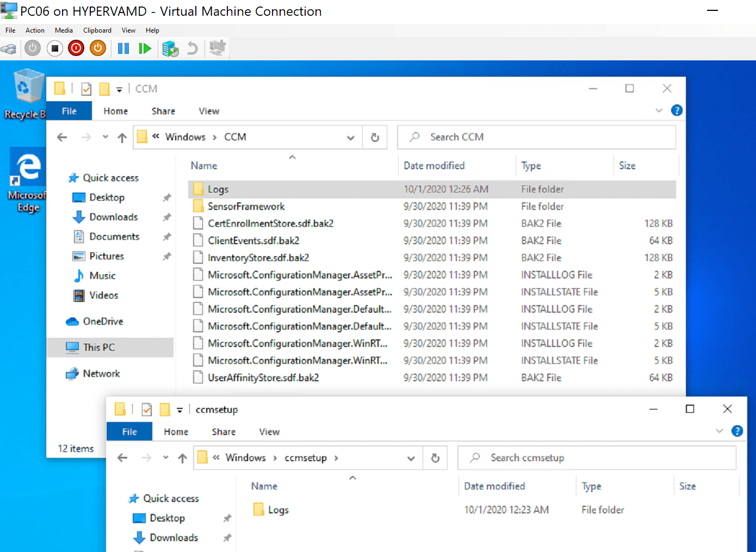
Task: Open the Media menu in Hyper-V
Action: (64, 30)
